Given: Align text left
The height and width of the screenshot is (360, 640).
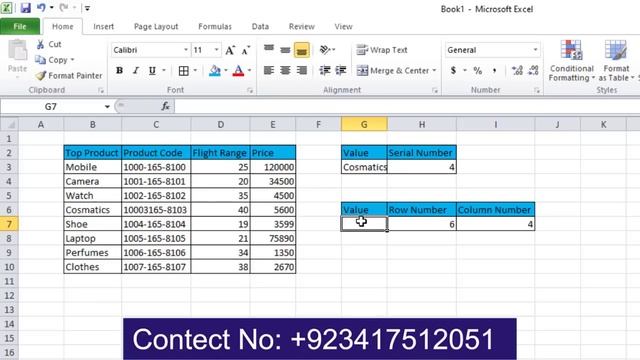Looking at the screenshot, I should [x=269, y=71].
